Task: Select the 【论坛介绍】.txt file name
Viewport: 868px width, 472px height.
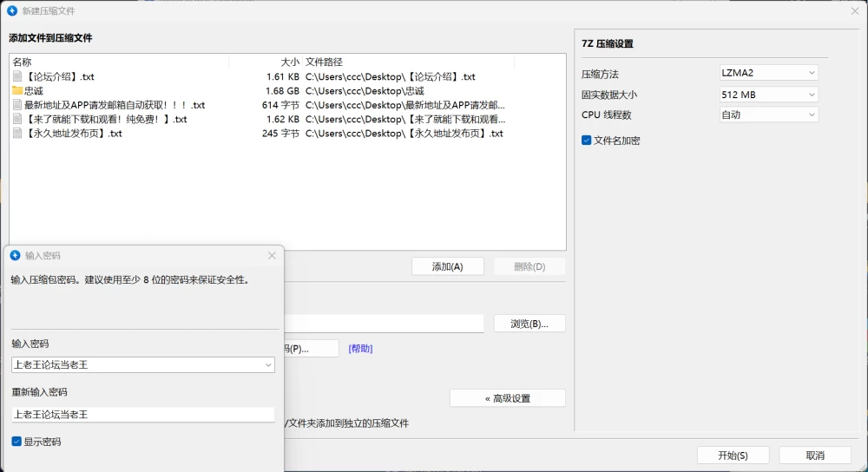Action: coord(60,77)
